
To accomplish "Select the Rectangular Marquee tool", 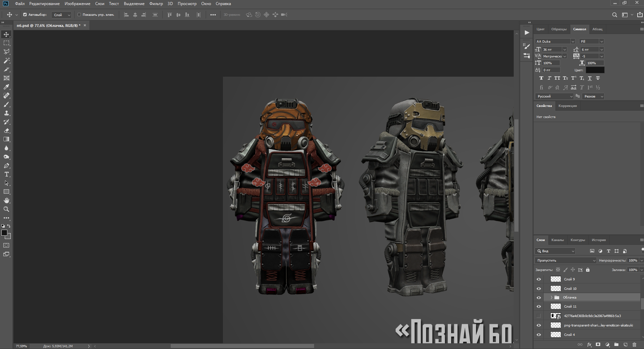I will click(6, 43).
